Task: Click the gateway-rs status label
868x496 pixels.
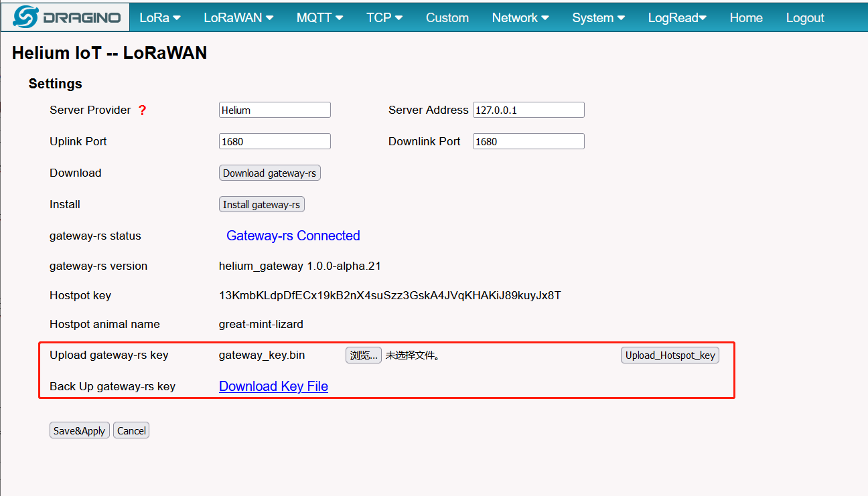Action: (x=95, y=236)
